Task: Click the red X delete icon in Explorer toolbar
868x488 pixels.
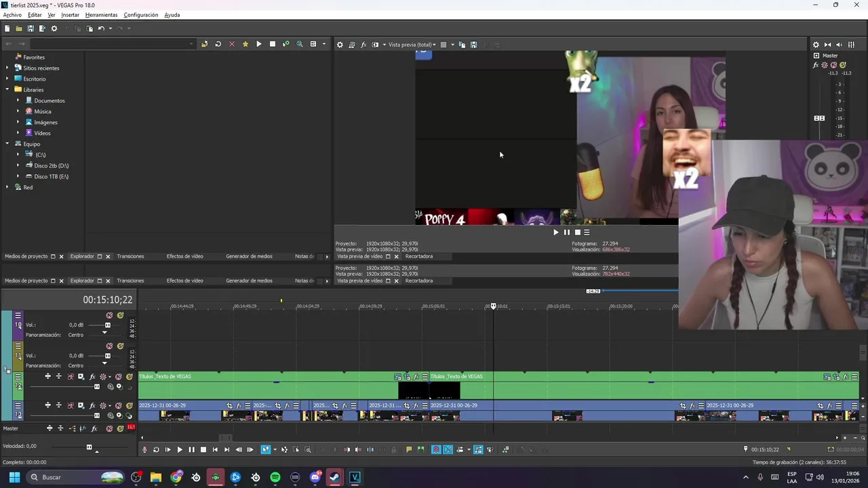Action: coord(231,44)
